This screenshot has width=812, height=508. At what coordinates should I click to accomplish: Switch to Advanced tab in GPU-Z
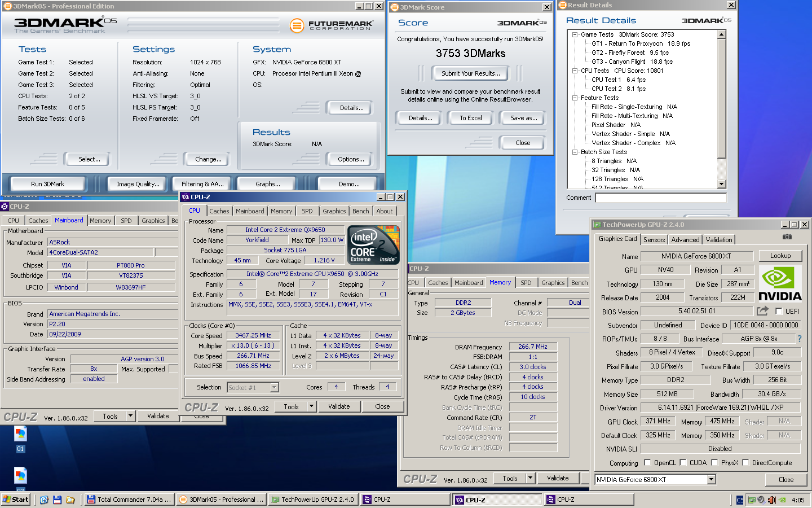coord(685,240)
